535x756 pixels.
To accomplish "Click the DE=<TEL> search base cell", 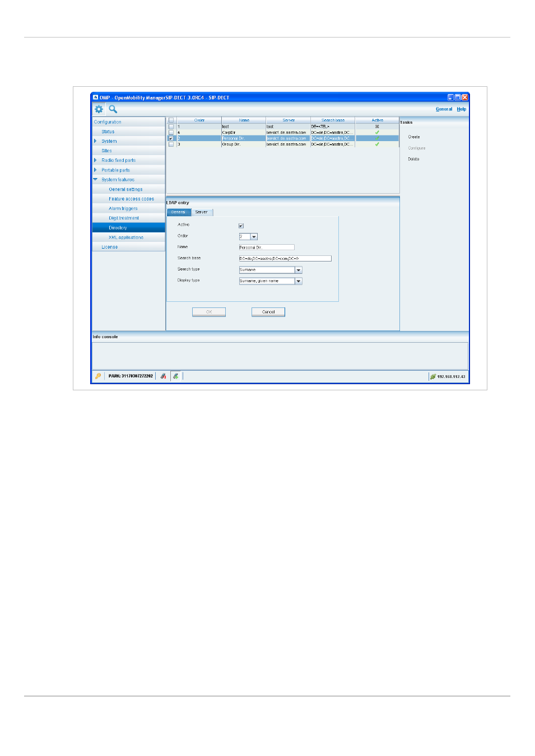I will pos(333,127).
